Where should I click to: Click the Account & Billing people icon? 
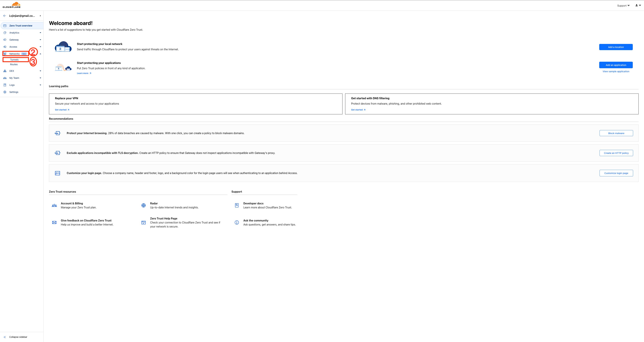(54, 206)
